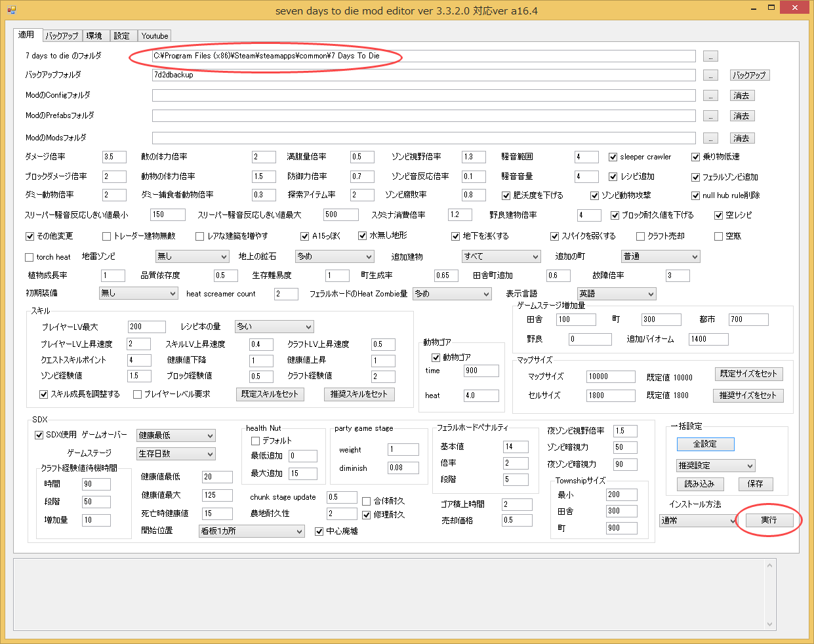Click the プレイヤーLV最大 field

(x=147, y=327)
